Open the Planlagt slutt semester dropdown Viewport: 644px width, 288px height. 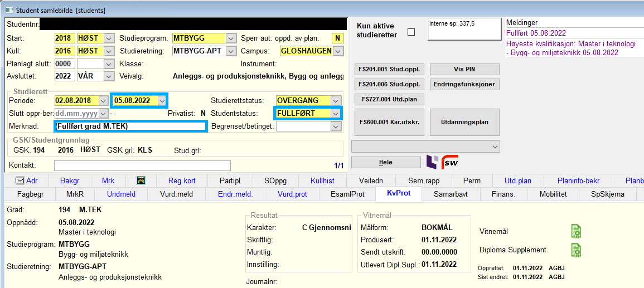click(109, 64)
